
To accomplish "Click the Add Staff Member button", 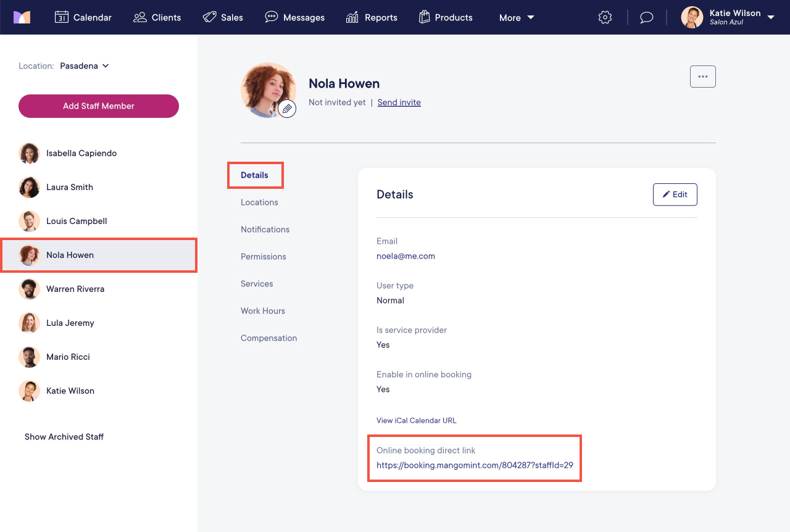I will tap(98, 106).
